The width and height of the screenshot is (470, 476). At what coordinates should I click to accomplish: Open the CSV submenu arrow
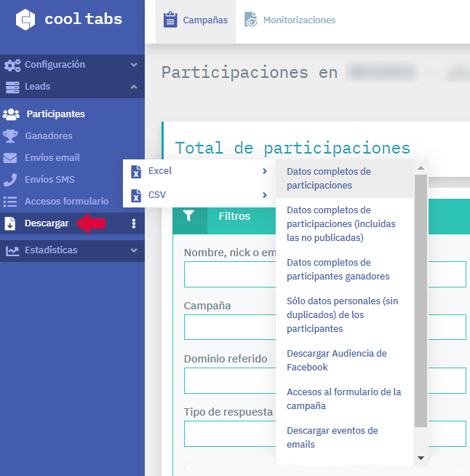coord(264,195)
